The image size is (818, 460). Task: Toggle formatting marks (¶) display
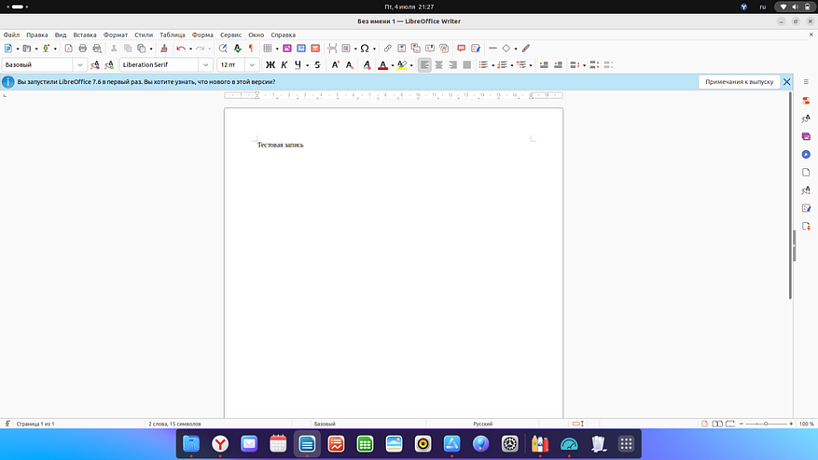pos(250,48)
